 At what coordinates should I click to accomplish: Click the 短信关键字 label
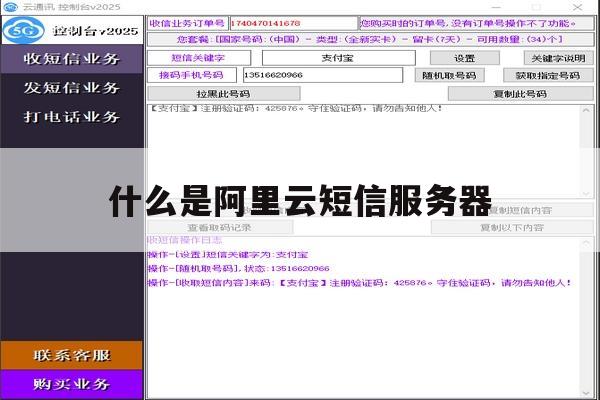(x=199, y=58)
